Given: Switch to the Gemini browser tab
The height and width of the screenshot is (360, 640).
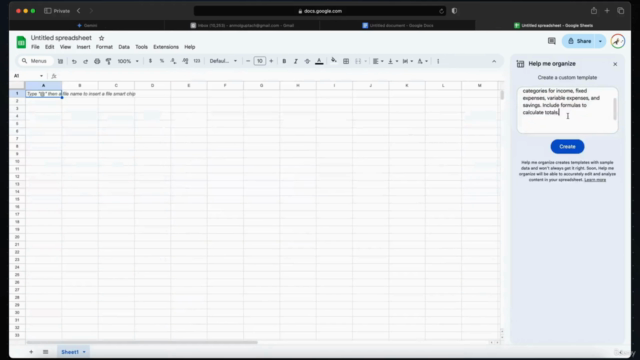Looking at the screenshot, I should [87, 25].
